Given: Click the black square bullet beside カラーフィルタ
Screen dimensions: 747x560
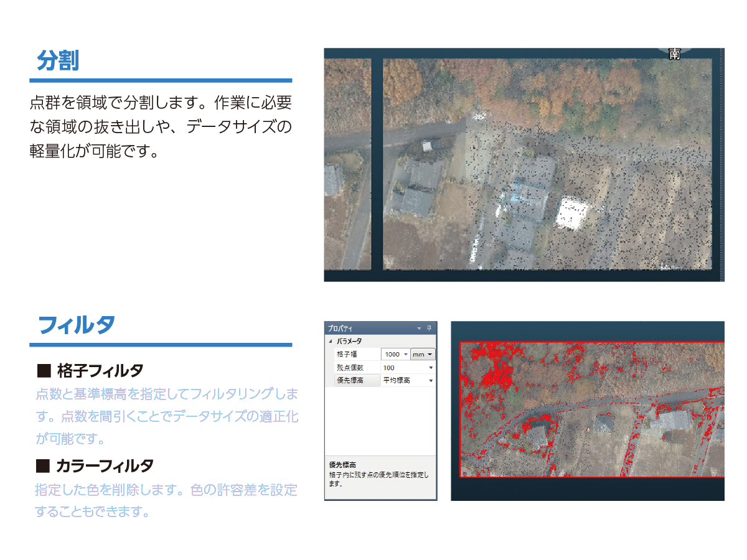Looking at the screenshot, I should tap(42, 465).
